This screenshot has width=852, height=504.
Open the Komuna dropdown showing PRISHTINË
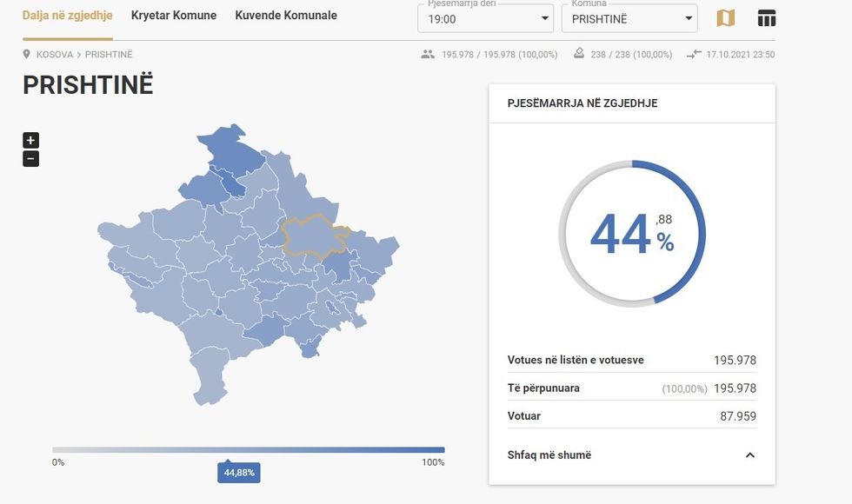[x=629, y=18]
